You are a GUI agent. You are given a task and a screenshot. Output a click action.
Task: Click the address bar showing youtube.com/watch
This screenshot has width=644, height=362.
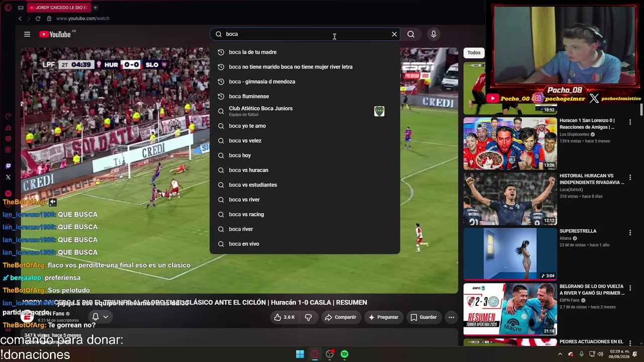click(x=83, y=19)
